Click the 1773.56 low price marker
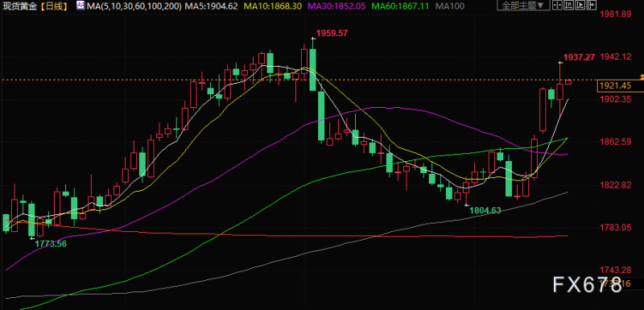 [x=51, y=243]
